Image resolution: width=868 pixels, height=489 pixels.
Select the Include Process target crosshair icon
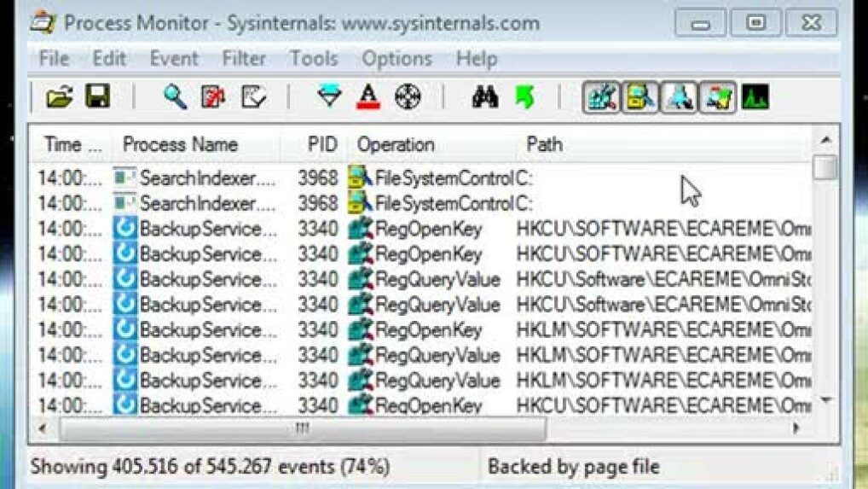point(408,97)
